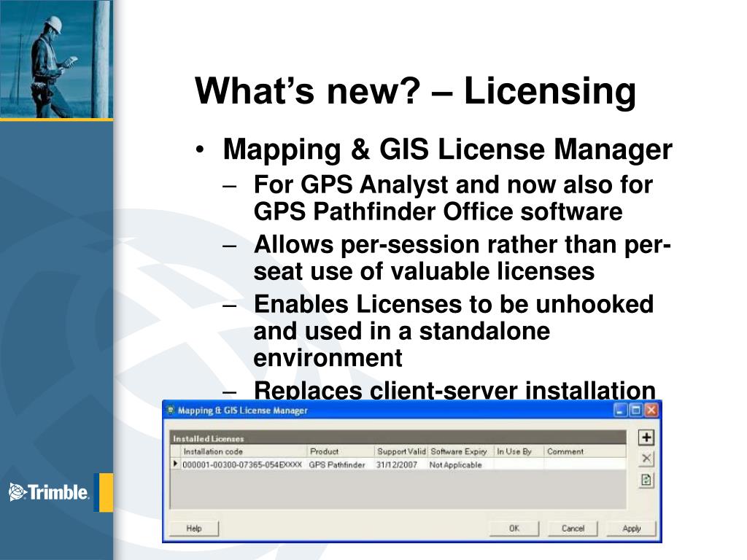Maximize the Mapping & GIS License Manager window

[635, 410]
